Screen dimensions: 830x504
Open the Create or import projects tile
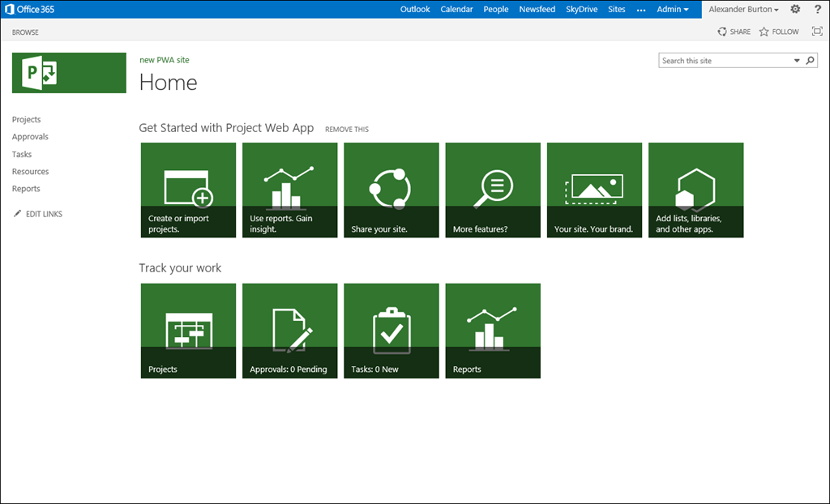pyautogui.click(x=188, y=190)
